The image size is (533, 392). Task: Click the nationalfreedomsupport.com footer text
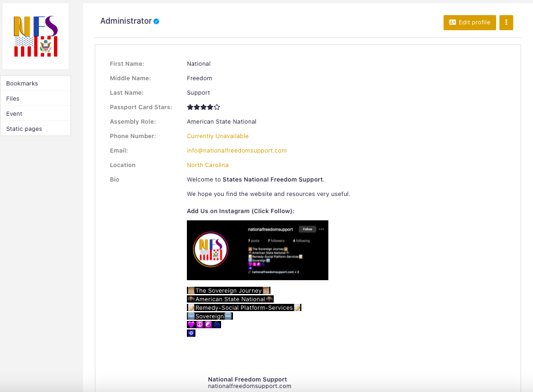[x=249, y=386]
